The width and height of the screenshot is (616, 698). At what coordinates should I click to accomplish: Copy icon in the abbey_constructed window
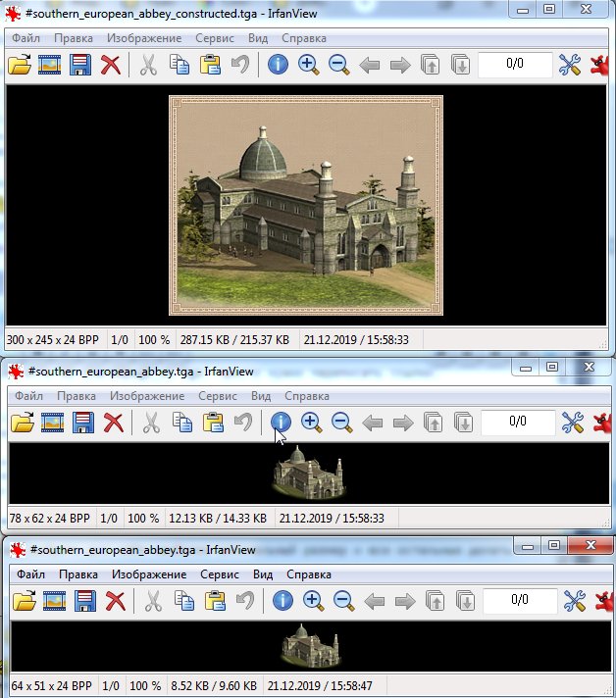[x=180, y=65]
